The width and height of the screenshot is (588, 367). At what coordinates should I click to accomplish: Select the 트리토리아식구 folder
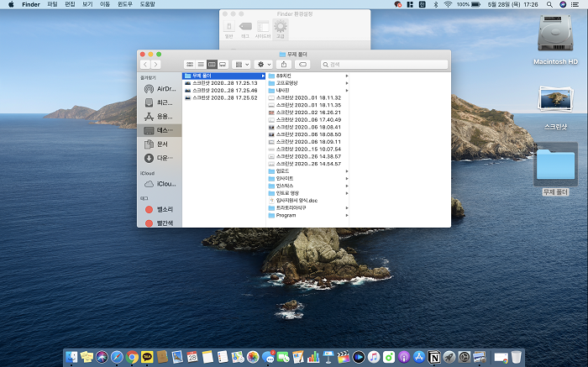(308, 208)
